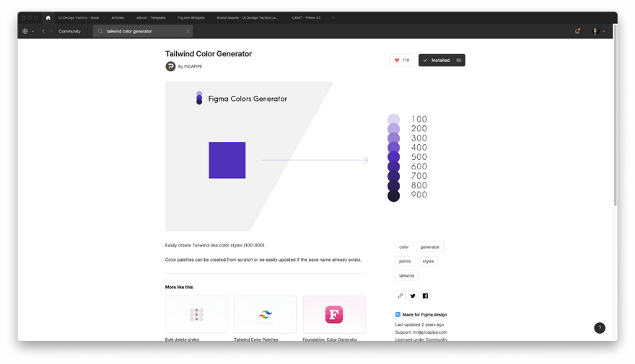The image size is (635, 364).
Task: Open Tailwind Color Palettes thumbnail
Action: [x=266, y=314]
